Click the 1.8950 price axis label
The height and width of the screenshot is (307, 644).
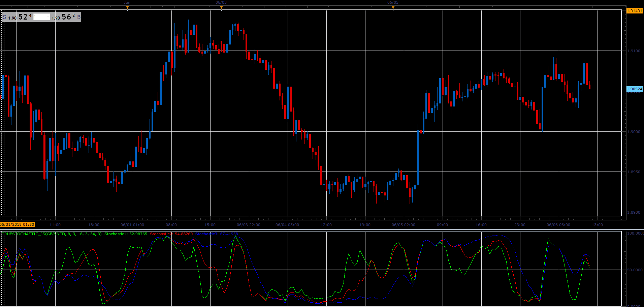click(634, 172)
